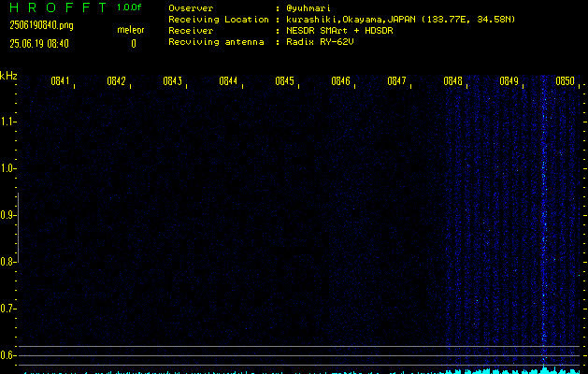The width and height of the screenshot is (588, 374).
Task: Click the 0843 time marker
Action: click(x=172, y=81)
